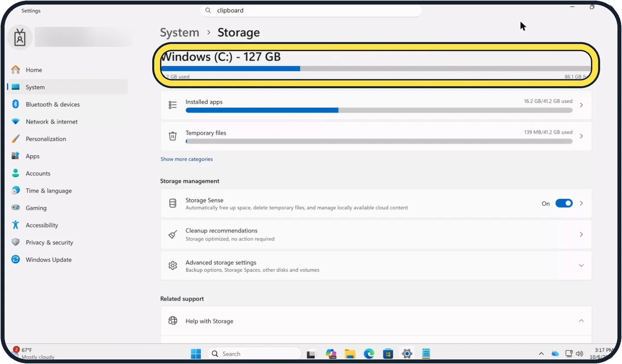Open the volume control in system tray
This screenshot has width=622, height=364.
click(579, 354)
